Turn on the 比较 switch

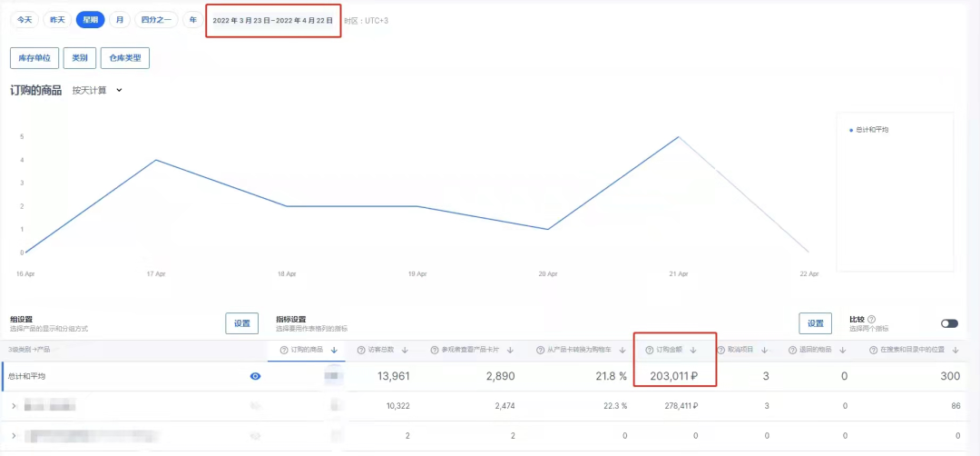tap(949, 323)
